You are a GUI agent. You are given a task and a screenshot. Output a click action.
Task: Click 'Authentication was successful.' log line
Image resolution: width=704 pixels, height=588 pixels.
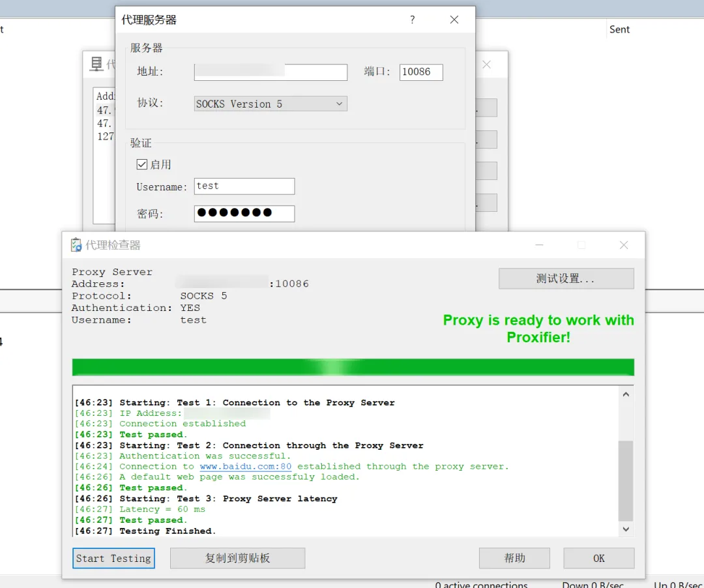tap(183, 456)
